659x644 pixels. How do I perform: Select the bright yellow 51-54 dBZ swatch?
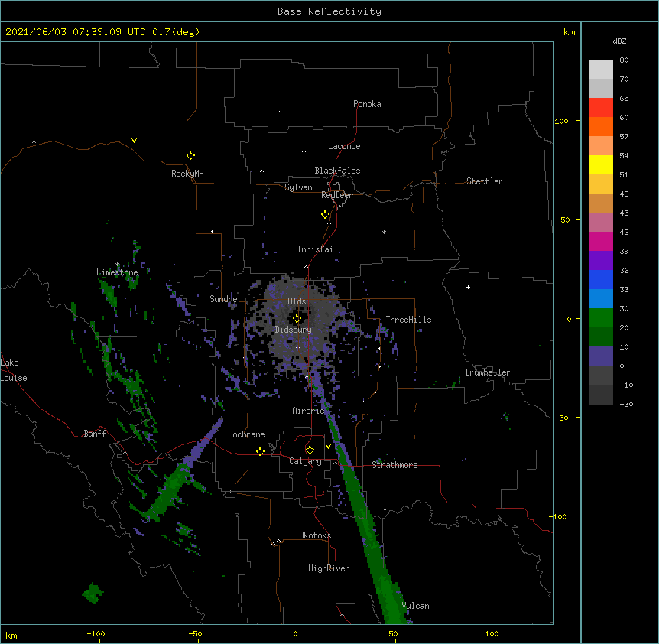(601, 164)
